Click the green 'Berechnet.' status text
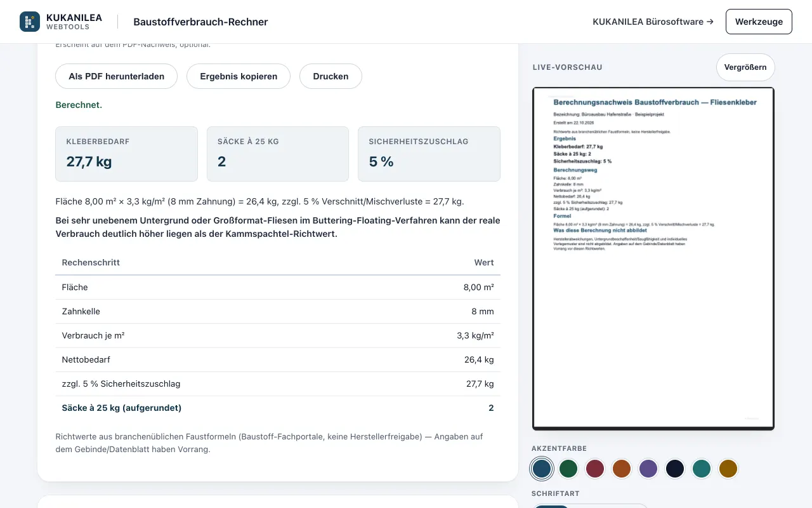This screenshot has height=508, width=812. coord(79,105)
